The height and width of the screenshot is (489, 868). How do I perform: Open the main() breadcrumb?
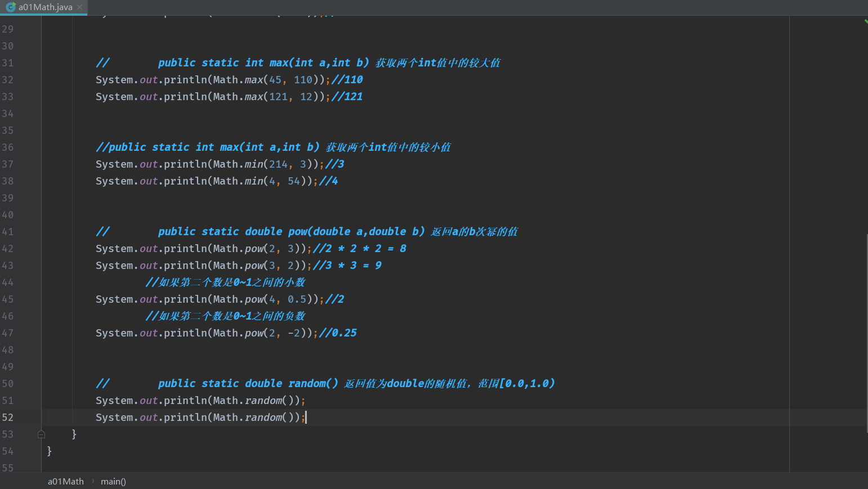[x=113, y=482]
